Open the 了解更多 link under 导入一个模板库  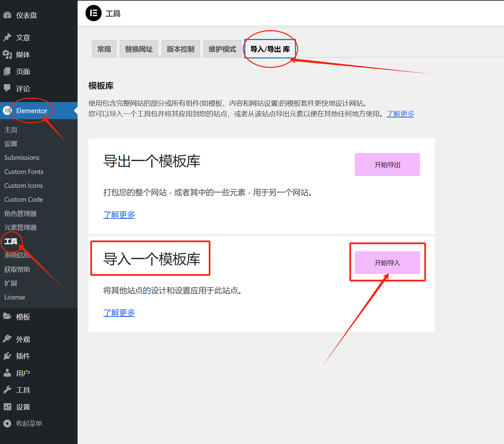[x=119, y=313]
